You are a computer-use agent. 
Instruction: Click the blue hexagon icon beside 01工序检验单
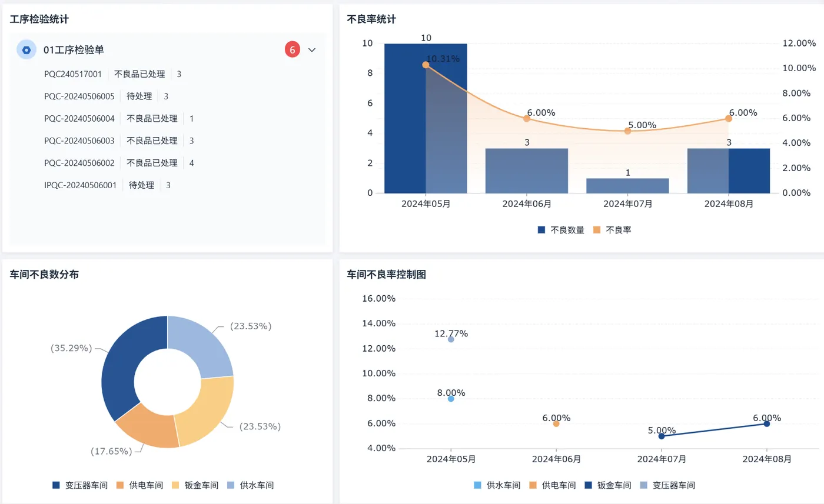tap(26, 50)
